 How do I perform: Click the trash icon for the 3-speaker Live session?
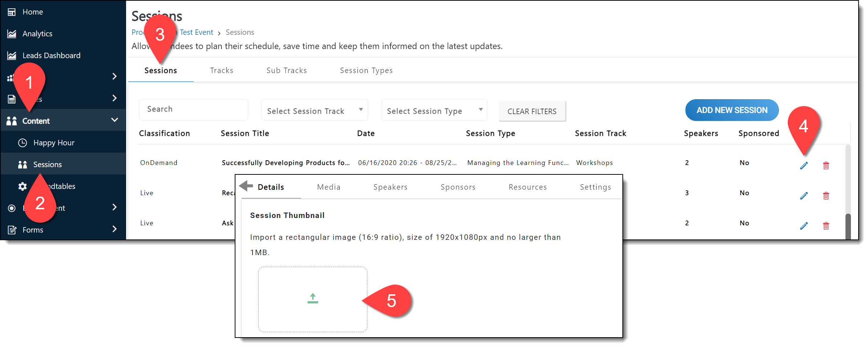tap(826, 195)
